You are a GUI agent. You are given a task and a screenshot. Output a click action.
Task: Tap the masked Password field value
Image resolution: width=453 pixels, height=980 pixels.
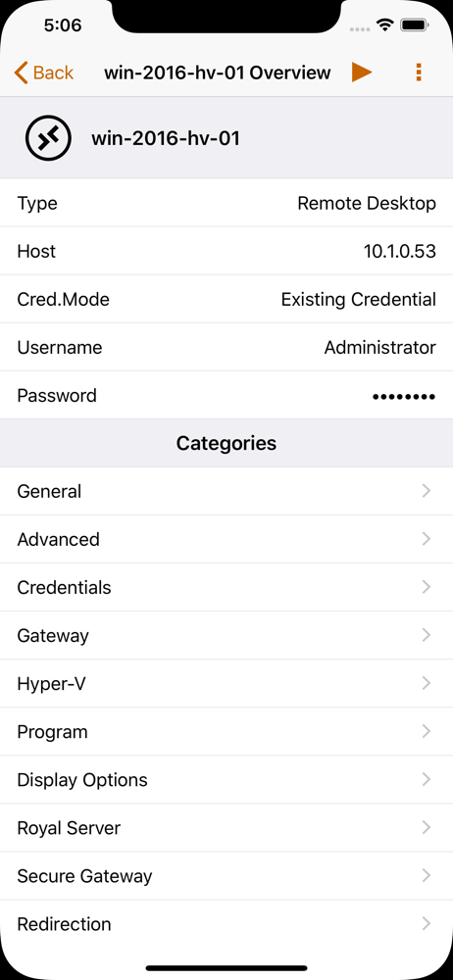point(404,396)
